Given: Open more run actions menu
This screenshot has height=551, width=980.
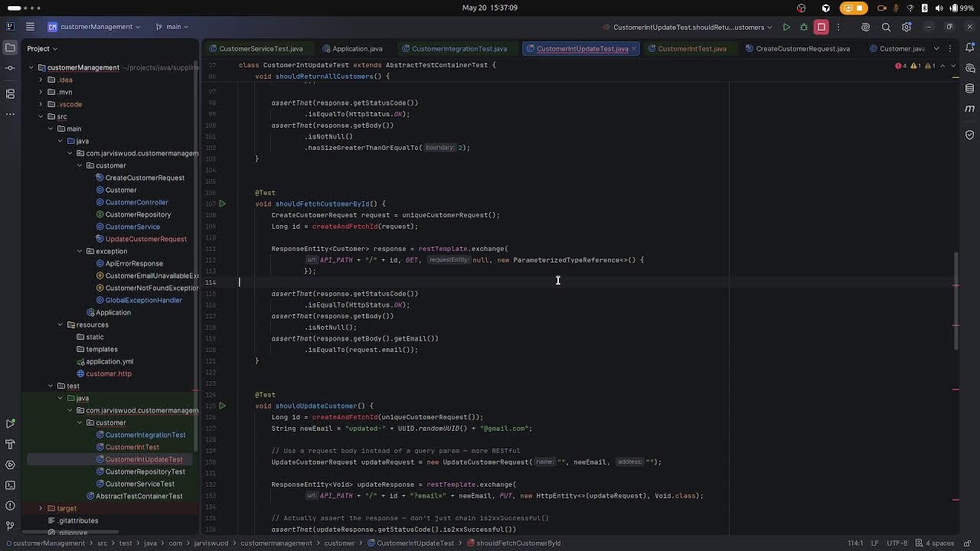Looking at the screenshot, I should pos(838,27).
